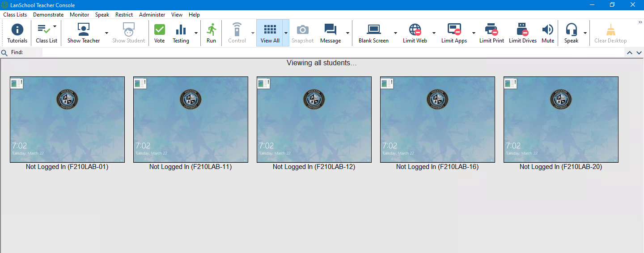This screenshot has width=644, height=253.
Task: Click the app icon on F210LAB-01 thumbnail
Action: tap(17, 83)
